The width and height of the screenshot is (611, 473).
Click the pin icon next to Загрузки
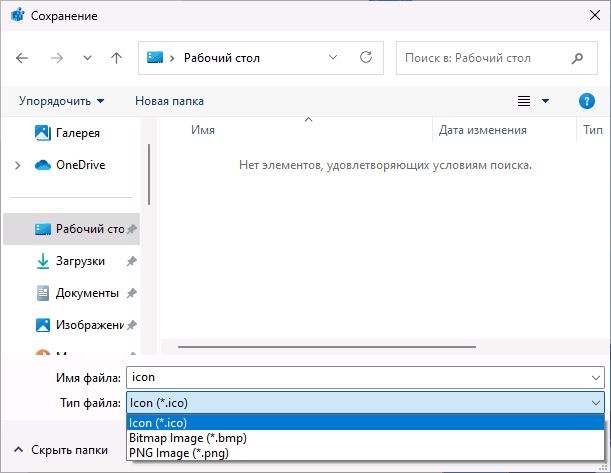pos(132,261)
